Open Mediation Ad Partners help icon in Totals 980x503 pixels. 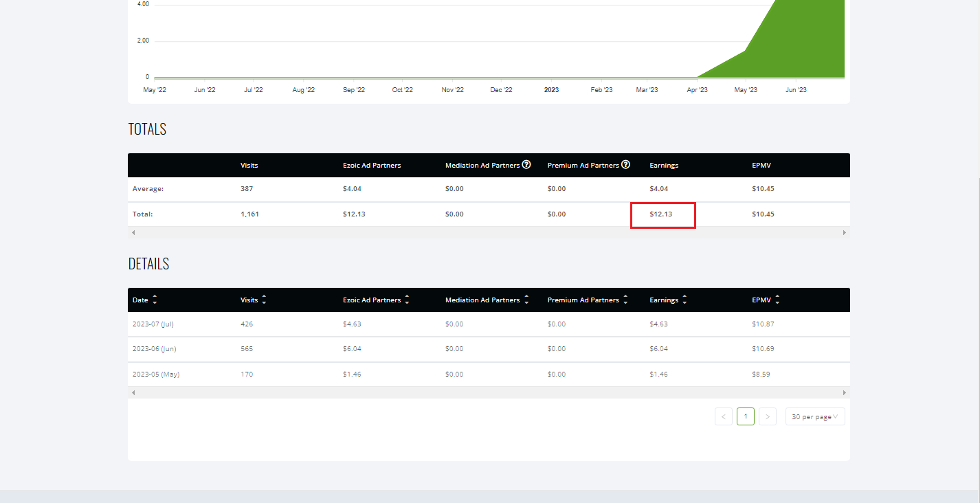(526, 165)
